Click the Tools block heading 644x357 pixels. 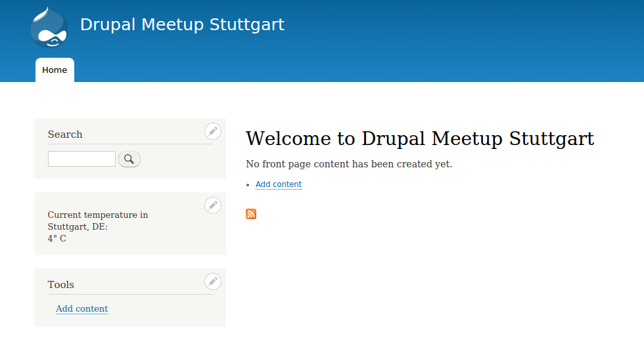(60, 285)
